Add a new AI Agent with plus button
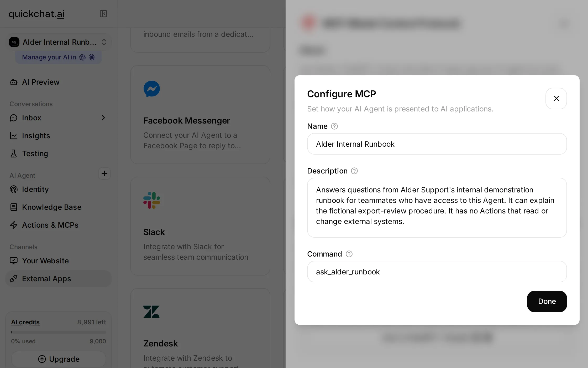Viewport: 588px width, 368px height. coord(104,173)
